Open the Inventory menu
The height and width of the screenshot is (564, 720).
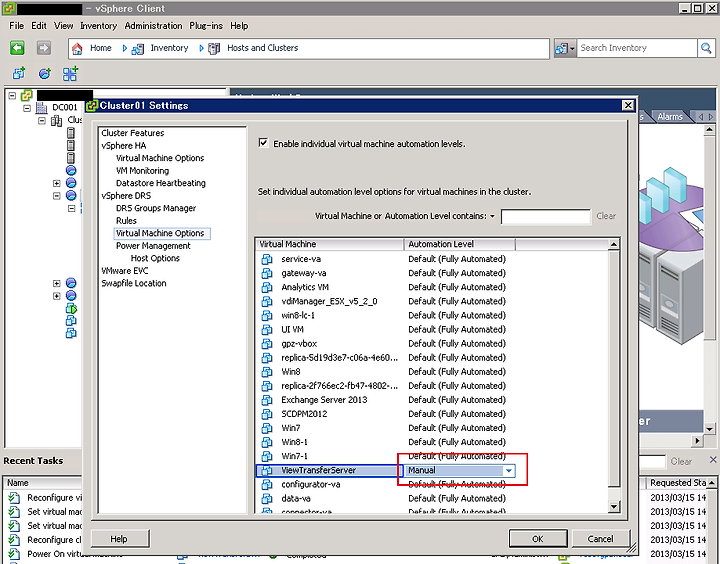pyautogui.click(x=98, y=26)
